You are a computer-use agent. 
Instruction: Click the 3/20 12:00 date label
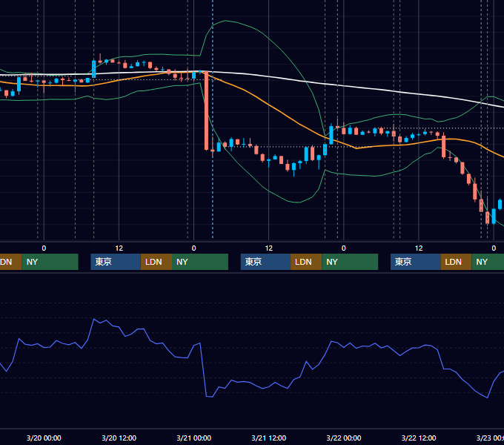click(x=119, y=438)
